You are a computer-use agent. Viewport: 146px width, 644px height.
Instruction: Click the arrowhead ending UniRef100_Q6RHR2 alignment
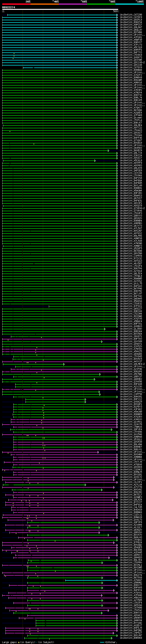point(94,379)
